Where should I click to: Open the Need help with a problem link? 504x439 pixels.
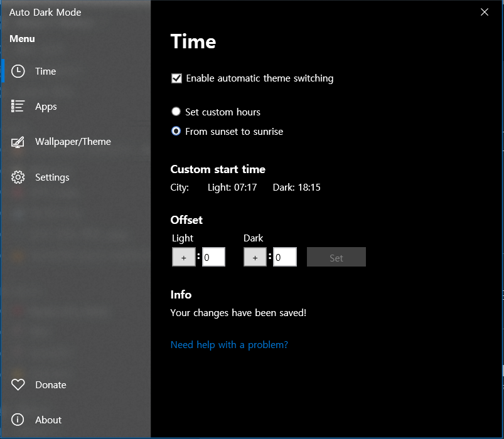point(229,345)
